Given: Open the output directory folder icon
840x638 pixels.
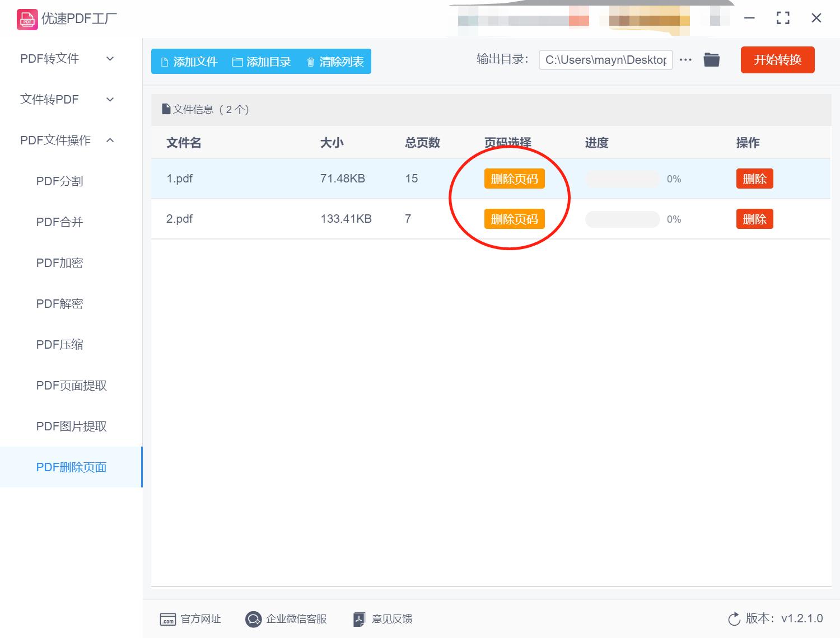Looking at the screenshot, I should pos(711,59).
